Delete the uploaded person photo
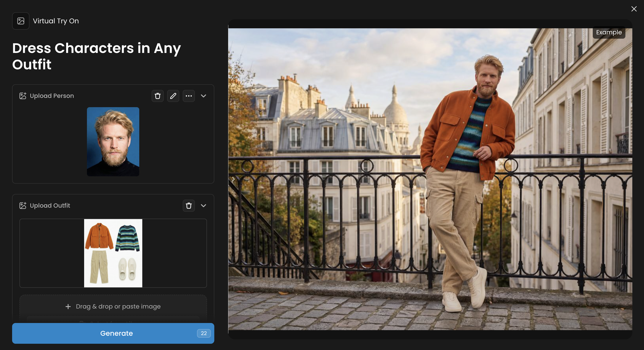The width and height of the screenshot is (644, 350). (157, 96)
